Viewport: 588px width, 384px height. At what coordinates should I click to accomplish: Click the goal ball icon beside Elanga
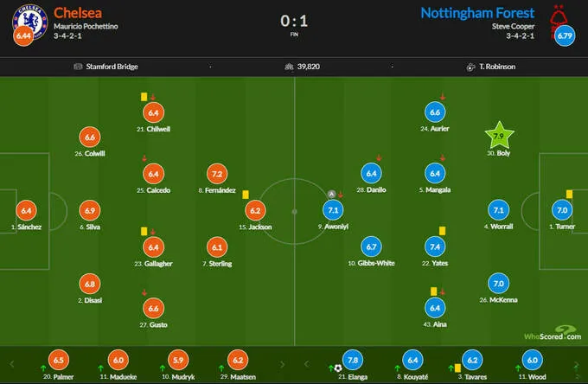pyautogui.click(x=337, y=368)
